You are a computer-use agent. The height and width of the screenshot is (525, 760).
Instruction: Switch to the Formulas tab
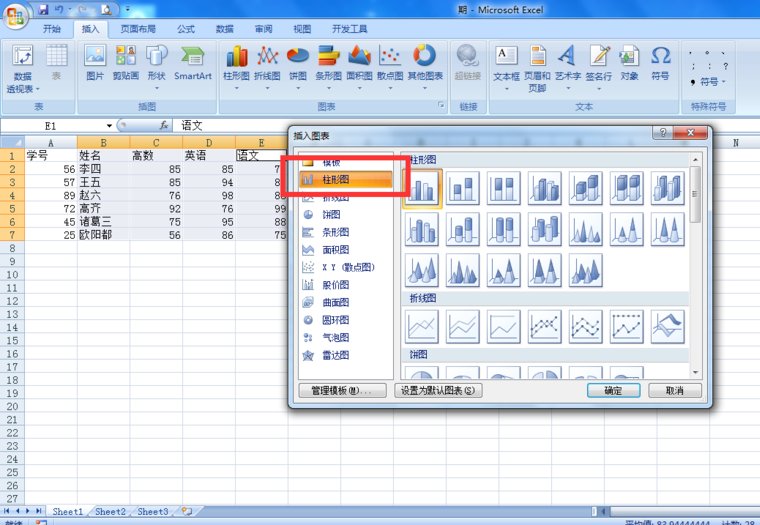186,29
